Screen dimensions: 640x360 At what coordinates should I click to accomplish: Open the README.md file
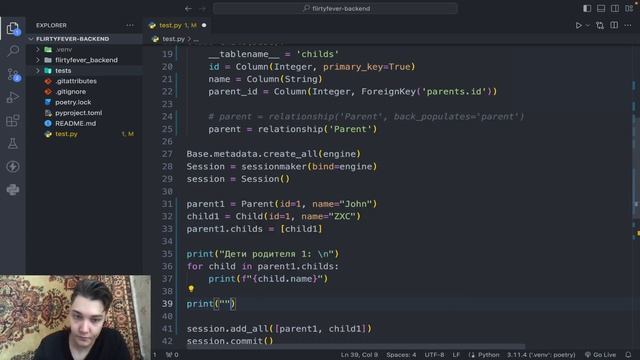coord(84,123)
